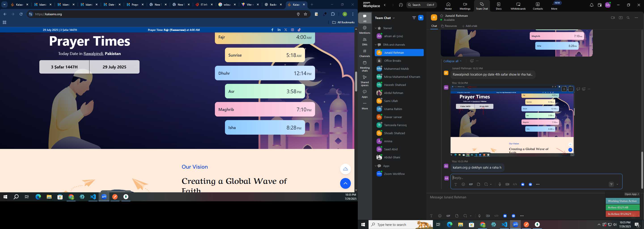Attach file via main message toolbar
Image resolution: width=644 pixels, height=229 pixels.
[x=457, y=216]
